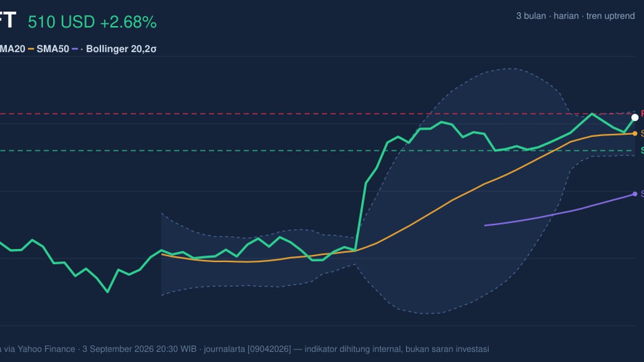Image resolution: width=644 pixels, height=362 pixels.
Task: Open the Yahoo Finance source link
Action: (46, 349)
